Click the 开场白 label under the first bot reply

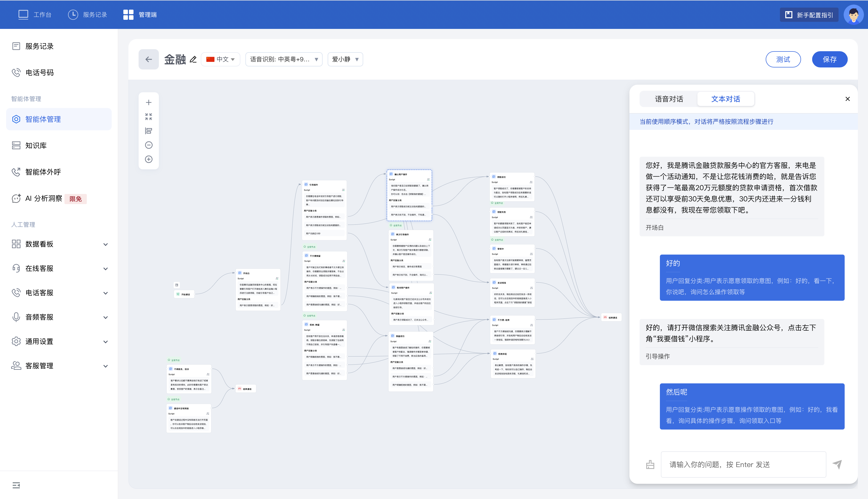point(654,227)
